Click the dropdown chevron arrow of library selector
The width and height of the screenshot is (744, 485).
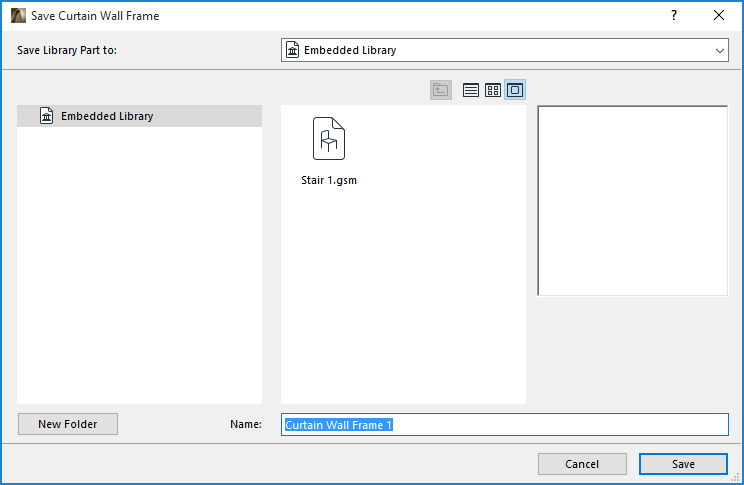719,50
